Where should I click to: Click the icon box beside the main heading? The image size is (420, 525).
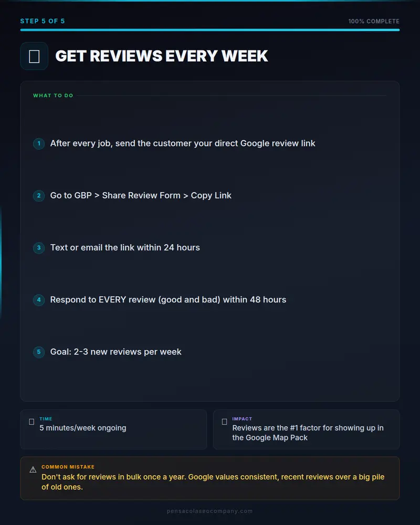click(x=34, y=56)
